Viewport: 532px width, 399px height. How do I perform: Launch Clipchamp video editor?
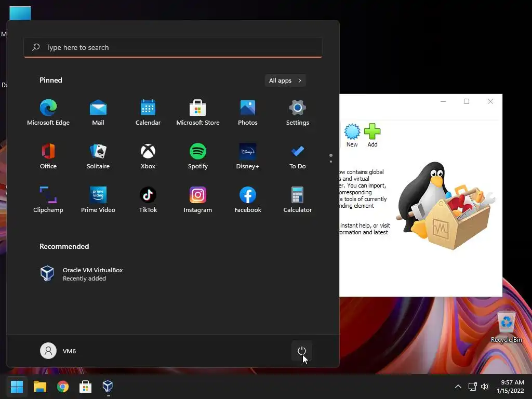[48, 200]
